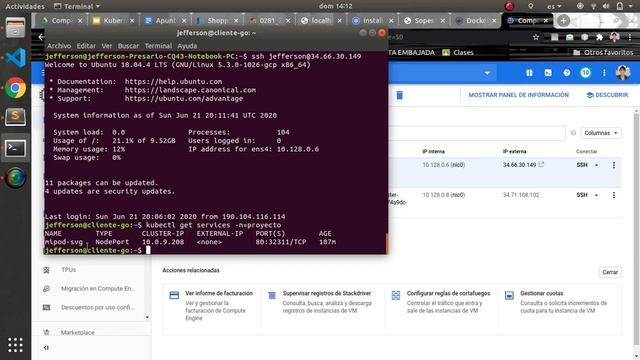This screenshot has height=360, width=640.
Task: Switch to the Install browser tab
Action: (373, 20)
